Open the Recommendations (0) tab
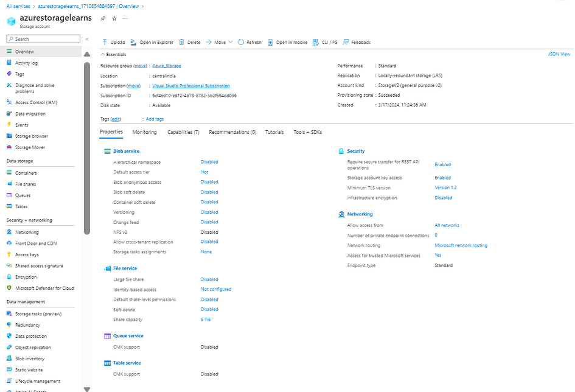This screenshot has height=392, width=575. tap(232, 132)
